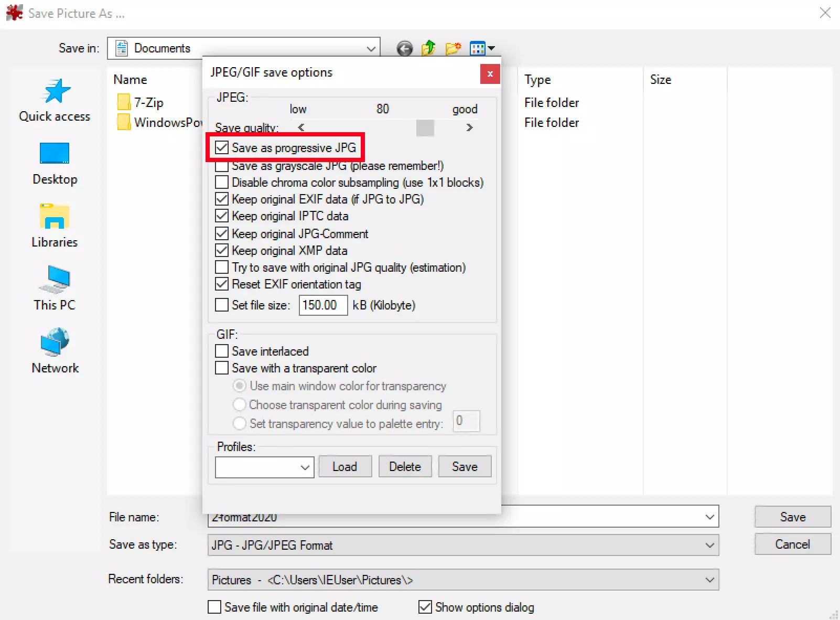The width and height of the screenshot is (840, 620).
Task: Open the Desktop location
Action: [55, 164]
